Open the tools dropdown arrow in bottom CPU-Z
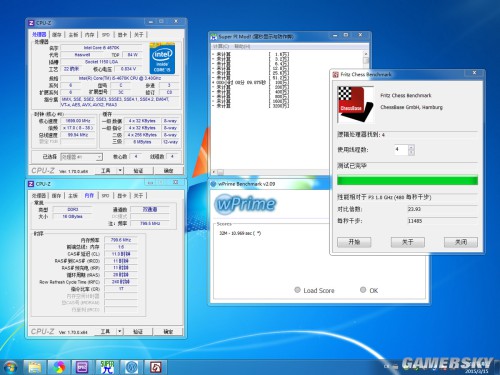This screenshot has height=375, width=500. 120,331
